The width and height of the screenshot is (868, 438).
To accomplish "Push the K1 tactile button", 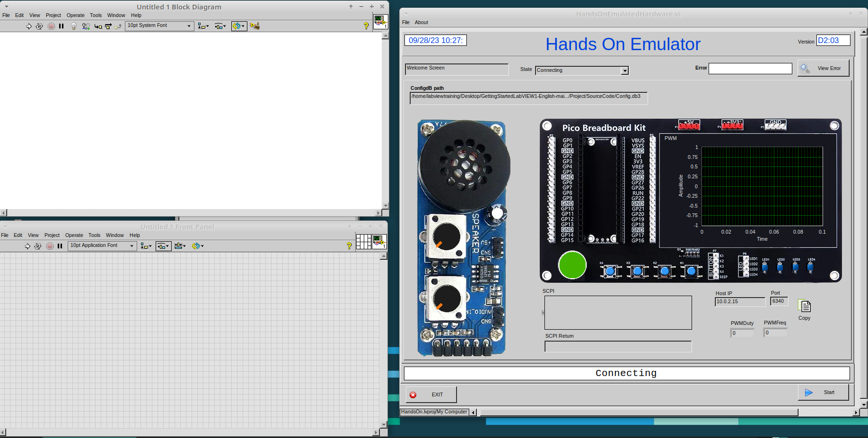I will coord(692,271).
